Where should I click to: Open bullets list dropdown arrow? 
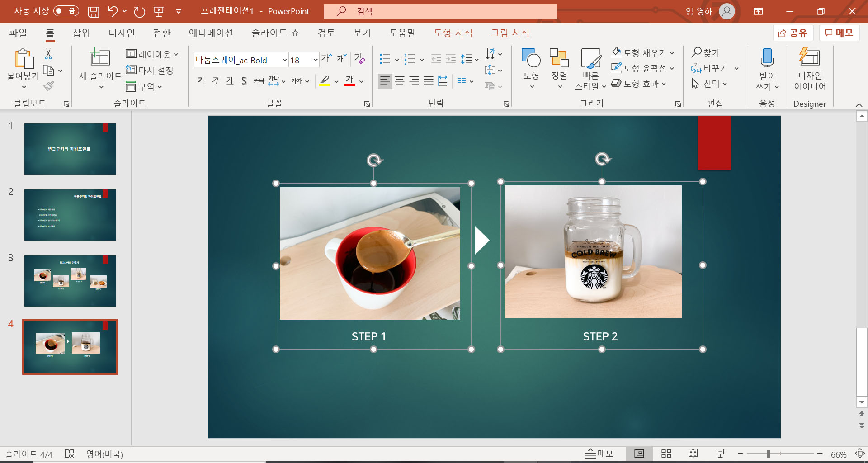click(397, 59)
